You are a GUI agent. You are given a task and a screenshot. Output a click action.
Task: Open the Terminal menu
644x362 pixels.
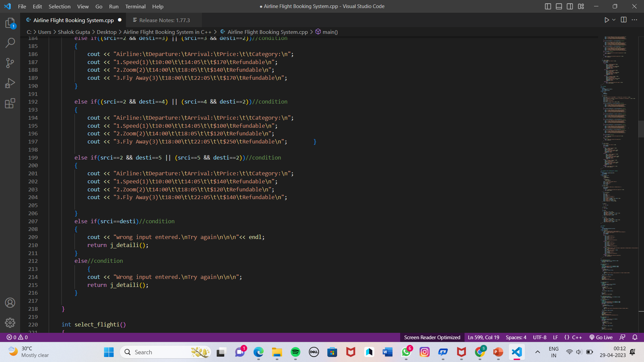pos(135,6)
